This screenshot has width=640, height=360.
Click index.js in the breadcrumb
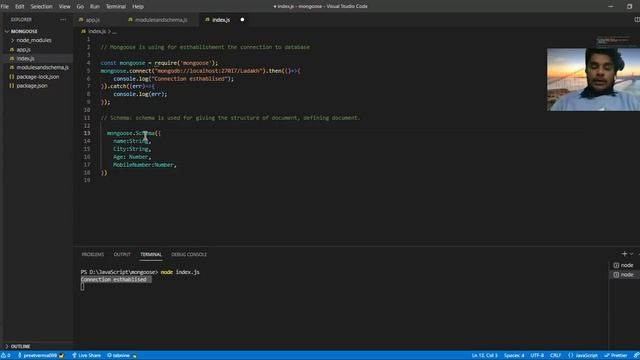pyautogui.click(x=97, y=31)
